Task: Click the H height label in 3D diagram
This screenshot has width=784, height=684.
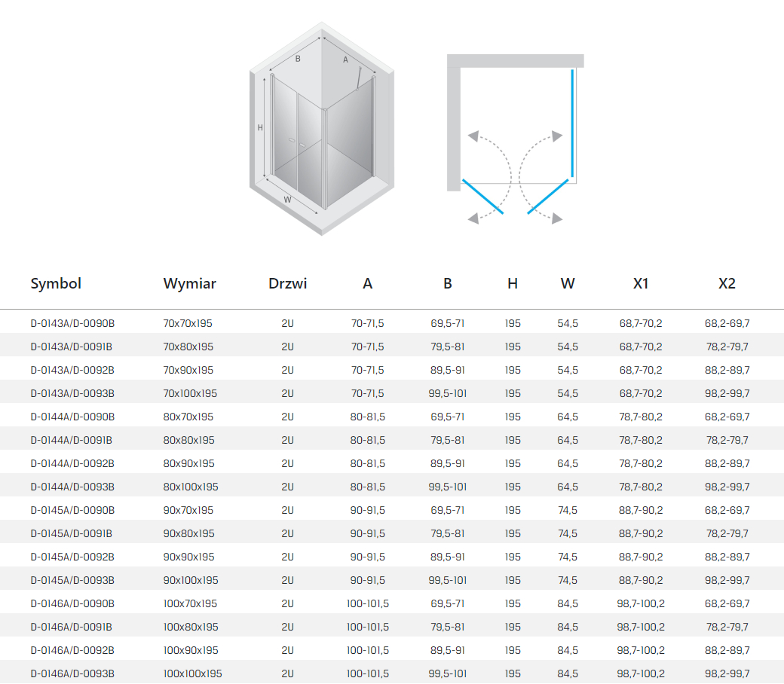Action: 260,128
